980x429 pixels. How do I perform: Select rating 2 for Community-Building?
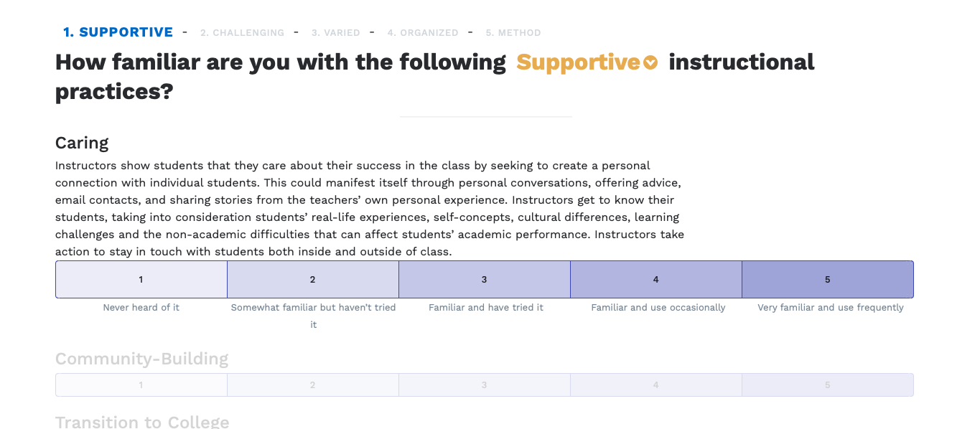point(313,385)
